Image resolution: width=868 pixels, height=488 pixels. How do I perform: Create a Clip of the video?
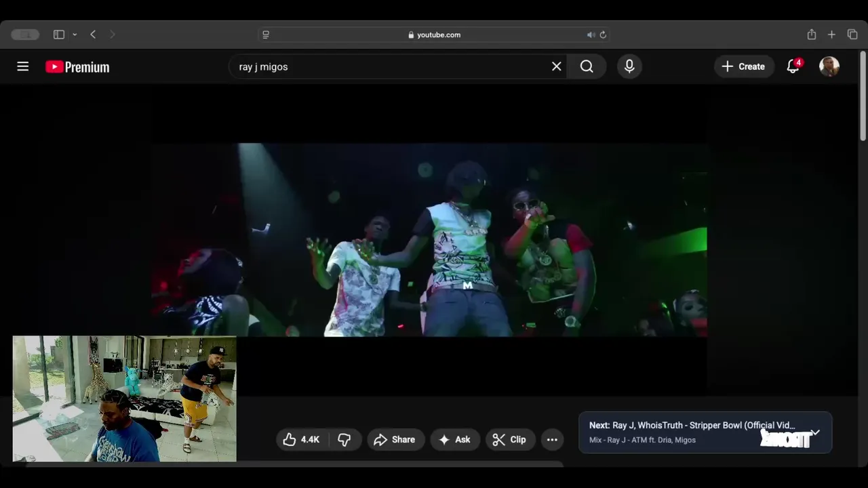(510, 440)
